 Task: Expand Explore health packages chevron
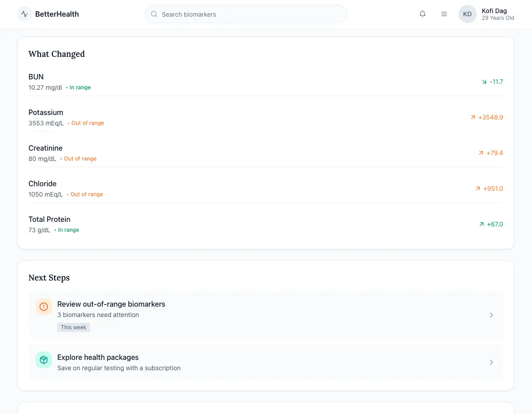[x=491, y=362]
